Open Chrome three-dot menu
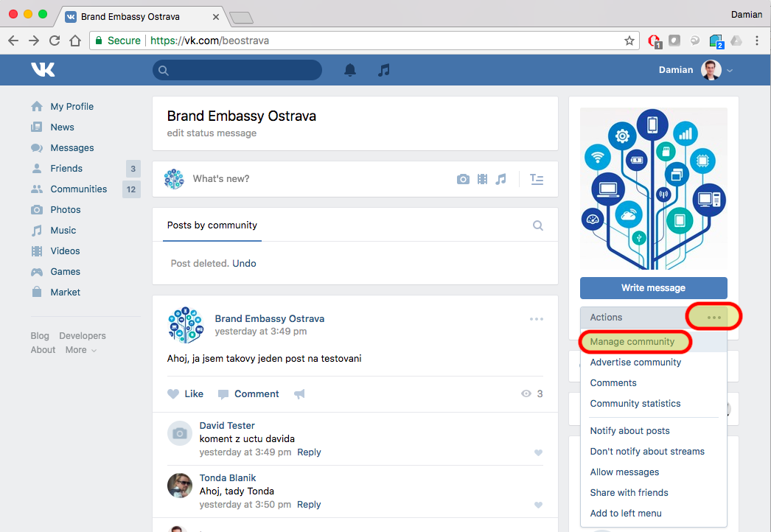Viewport: 771px width, 532px height. [x=757, y=41]
